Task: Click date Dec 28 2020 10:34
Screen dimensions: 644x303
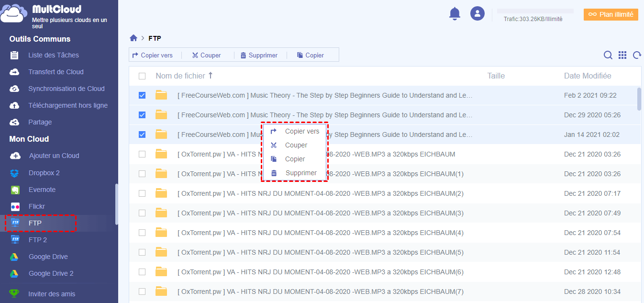Action: (x=592, y=292)
